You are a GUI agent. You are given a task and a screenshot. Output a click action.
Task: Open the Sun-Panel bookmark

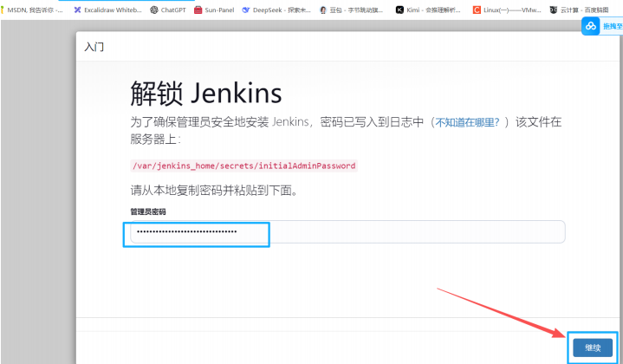click(214, 10)
